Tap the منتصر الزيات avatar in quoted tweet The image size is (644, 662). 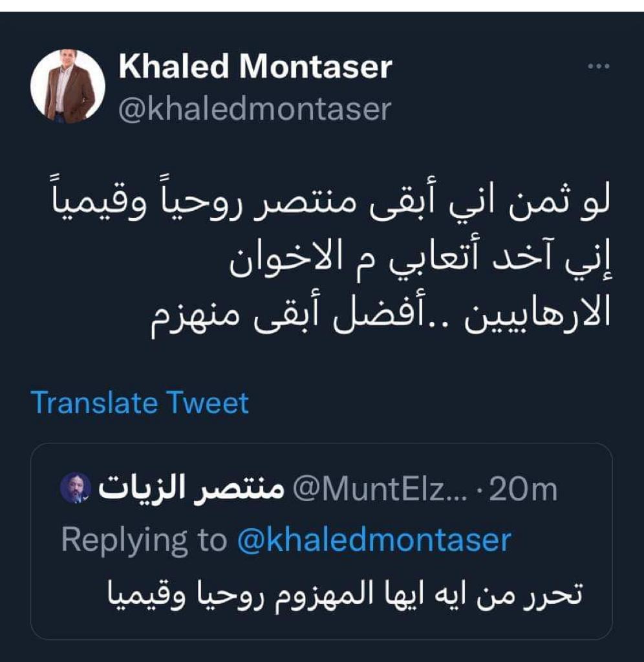point(76,488)
